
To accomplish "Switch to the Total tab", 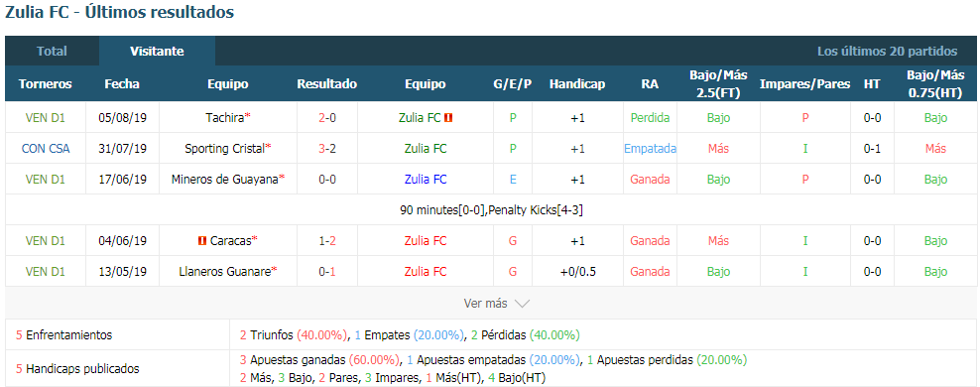I will (x=52, y=52).
